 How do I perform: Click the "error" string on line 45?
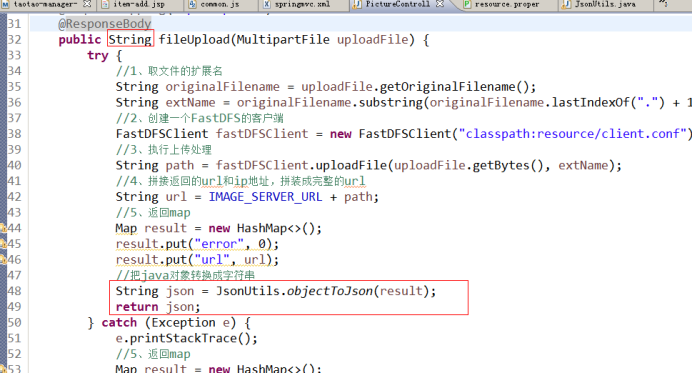coord(219,244)
